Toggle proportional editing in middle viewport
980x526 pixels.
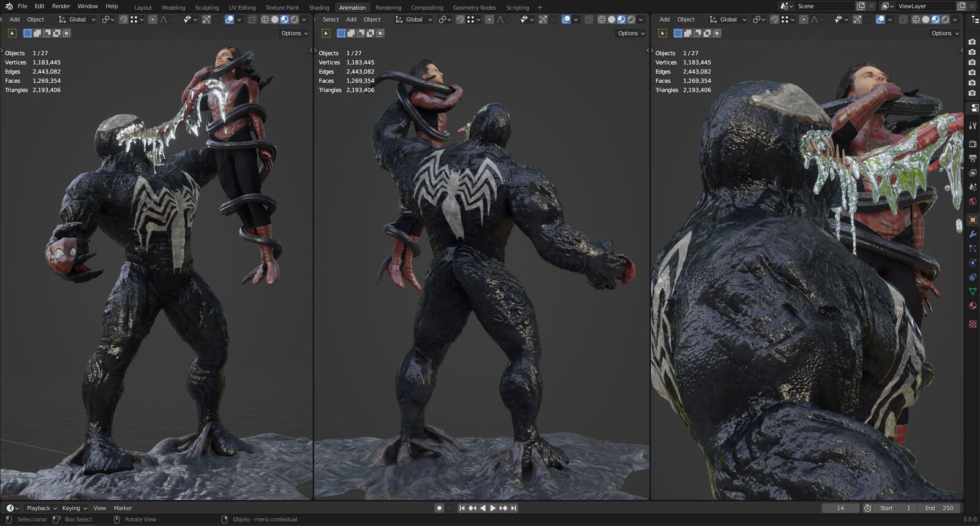[x=489, y=20]
